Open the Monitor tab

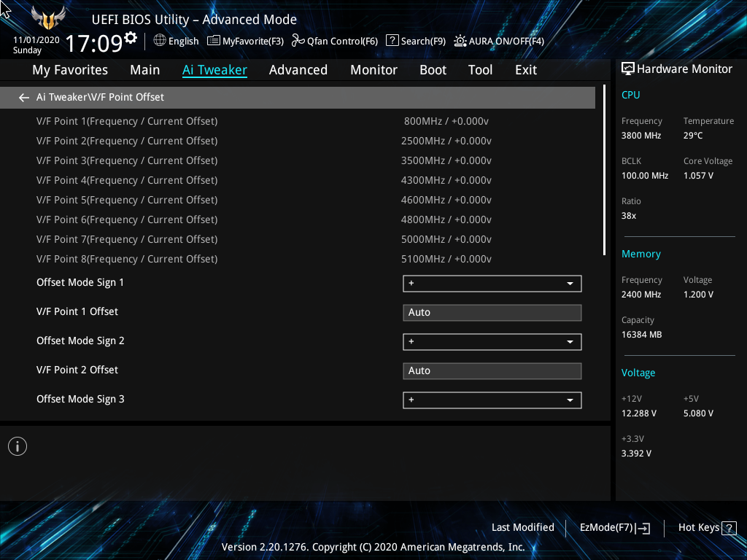374,70
